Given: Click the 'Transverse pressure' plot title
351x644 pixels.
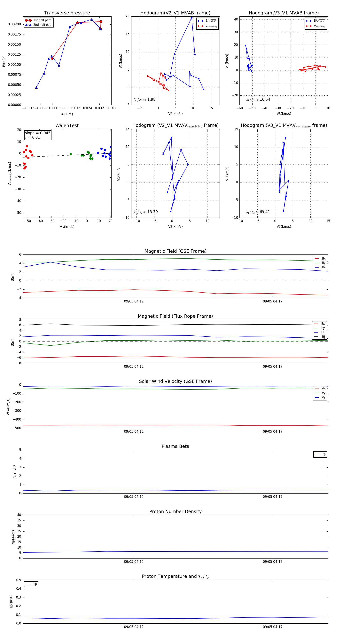Looking at the screenshot, I should click(67, 13).
